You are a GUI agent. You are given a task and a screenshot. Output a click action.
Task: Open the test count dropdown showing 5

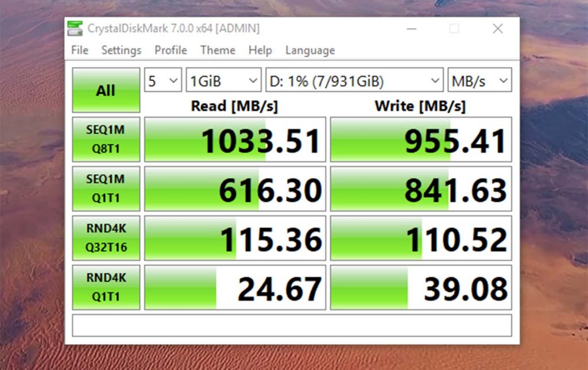pyautogui.click(x=163, y=80)
